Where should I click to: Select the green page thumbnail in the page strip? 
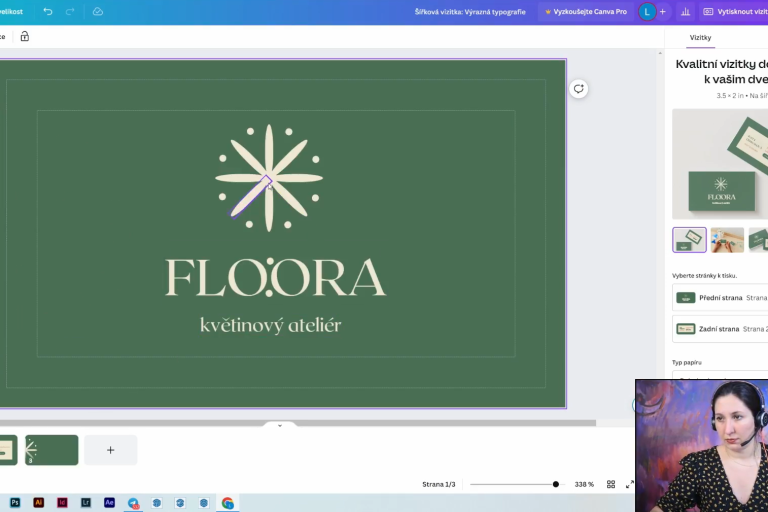[x=51, y=450]
